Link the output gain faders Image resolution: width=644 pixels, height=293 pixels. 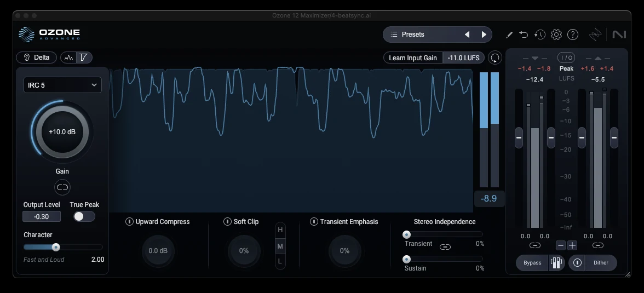pos(598,245)
